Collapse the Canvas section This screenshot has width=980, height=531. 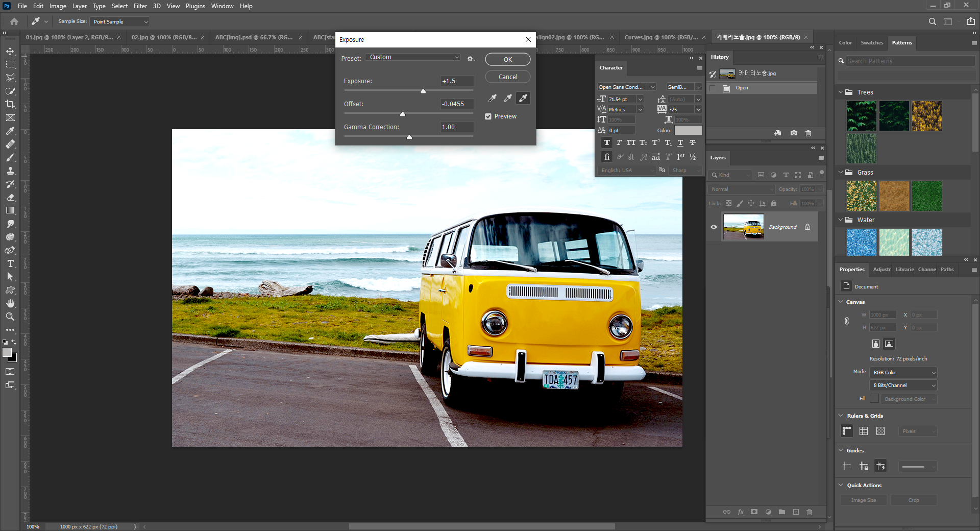[x=841, y=302]
